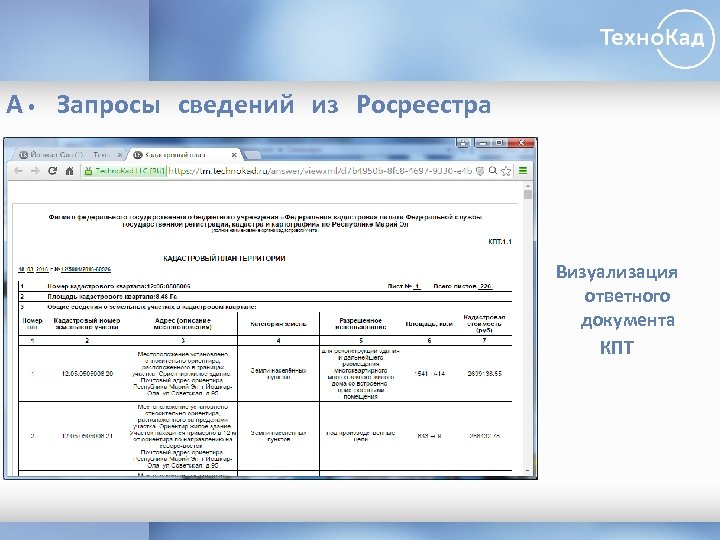720x540 pixels.
Task: Click the browser forward arrow
Action: (x=35, y=171)
